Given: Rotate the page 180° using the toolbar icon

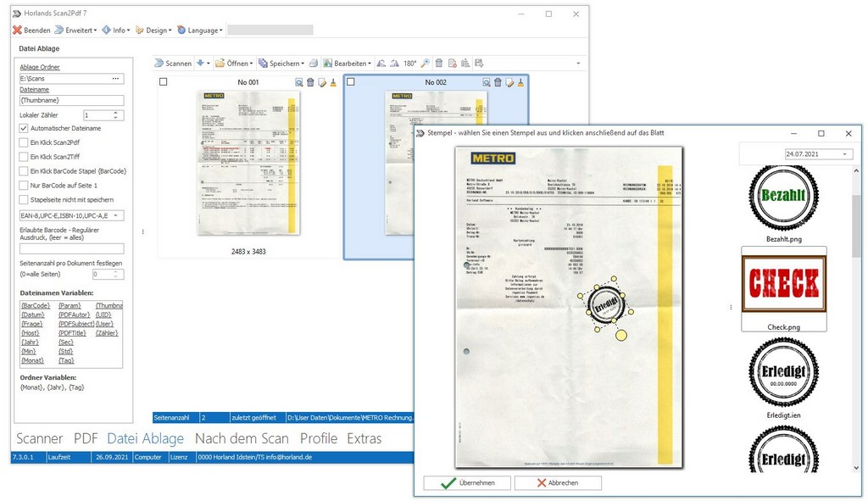Looking at the screenshot, I should [410, 63].
